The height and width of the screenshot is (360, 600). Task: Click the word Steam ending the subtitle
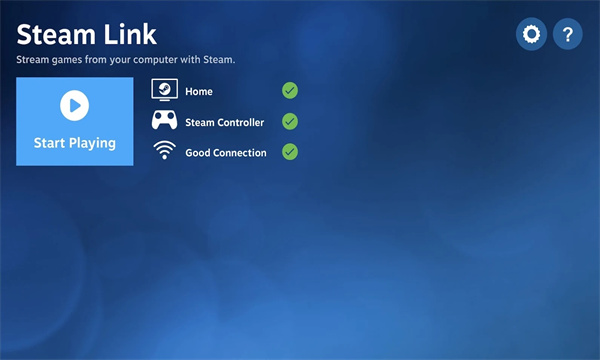point(219,60)
